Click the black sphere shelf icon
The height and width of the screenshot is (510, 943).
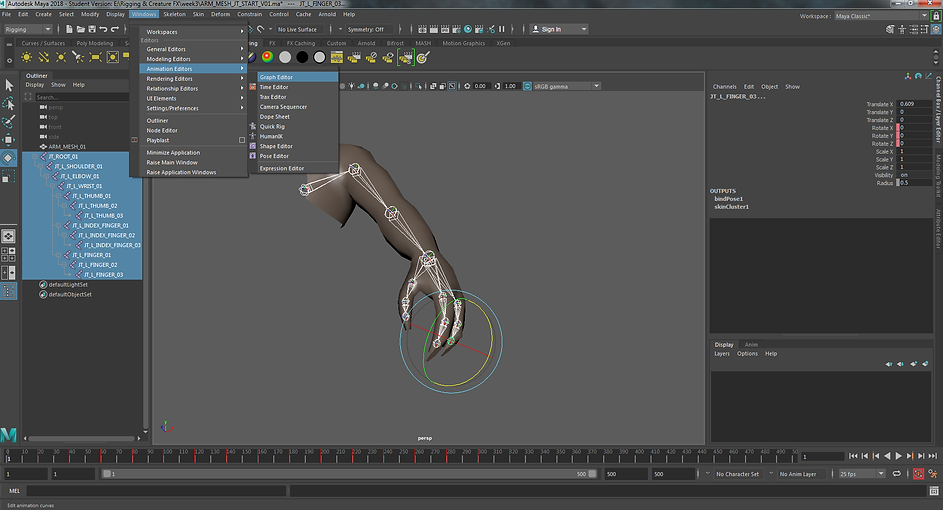pos(302,57)
